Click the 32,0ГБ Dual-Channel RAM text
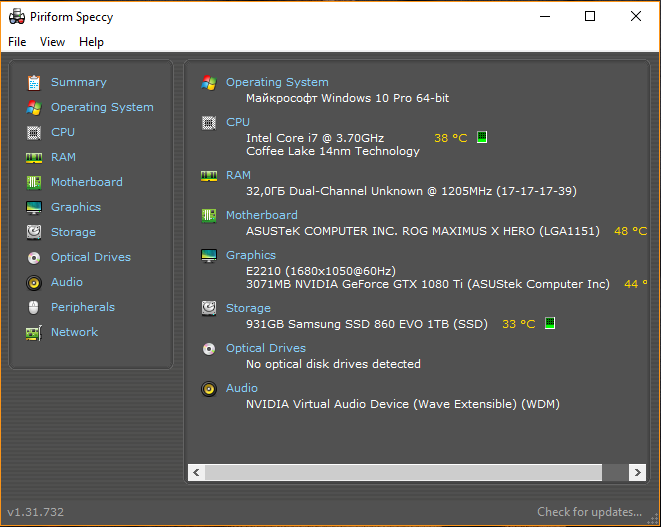 [411, 191]
